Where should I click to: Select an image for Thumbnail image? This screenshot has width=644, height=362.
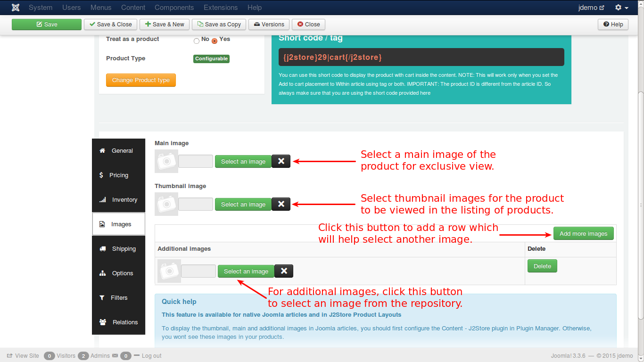(x=243, y=204)
